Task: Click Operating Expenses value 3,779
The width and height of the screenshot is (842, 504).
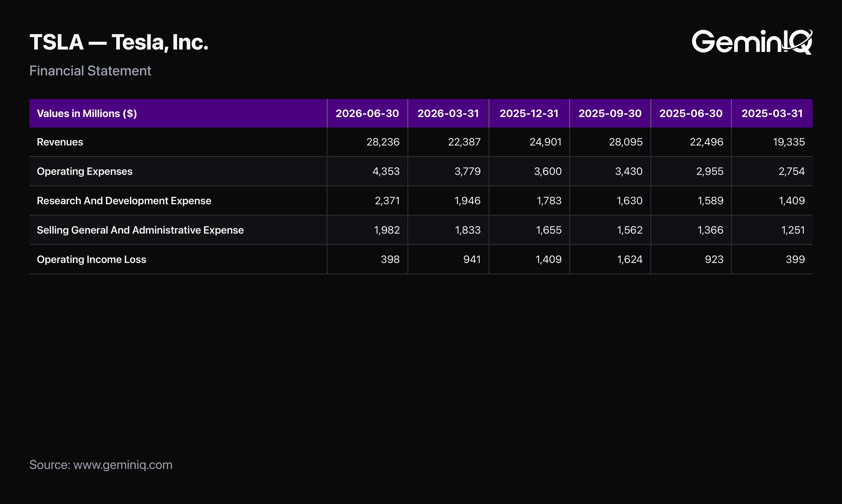Action: click(467, 172)
